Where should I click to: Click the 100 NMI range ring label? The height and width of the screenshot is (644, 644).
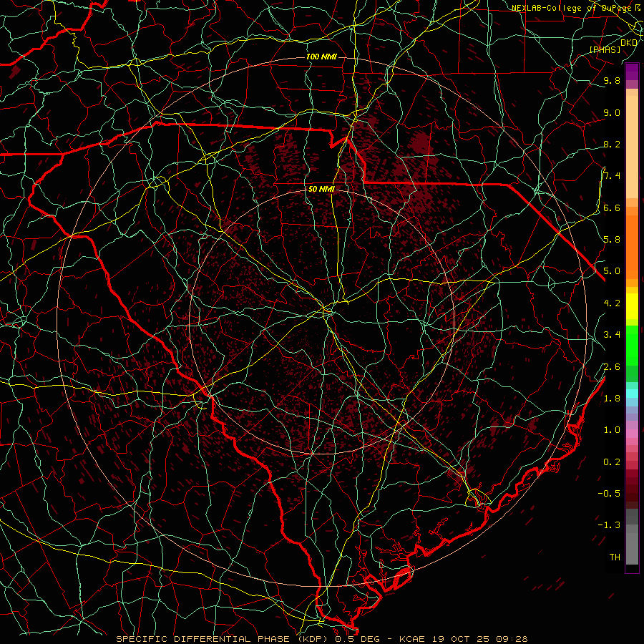point(321,57)
